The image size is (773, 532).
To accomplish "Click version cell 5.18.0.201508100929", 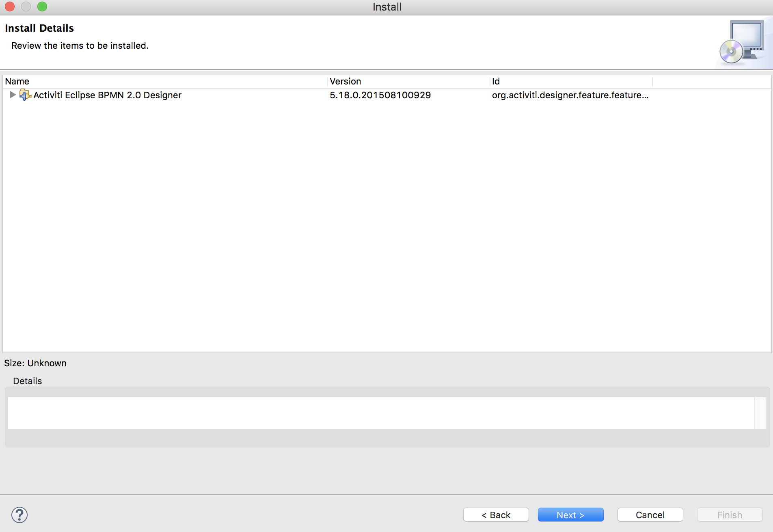I will [380, 95].
